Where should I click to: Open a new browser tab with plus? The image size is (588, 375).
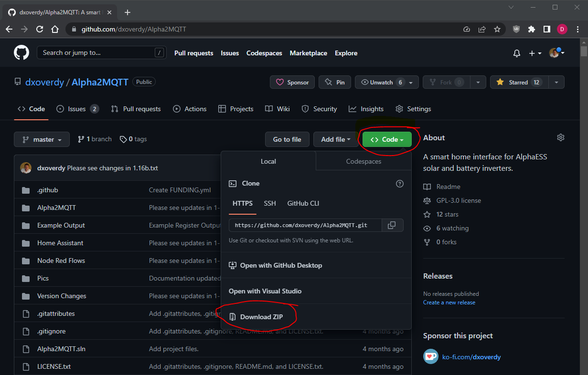(x=128, y=12)
